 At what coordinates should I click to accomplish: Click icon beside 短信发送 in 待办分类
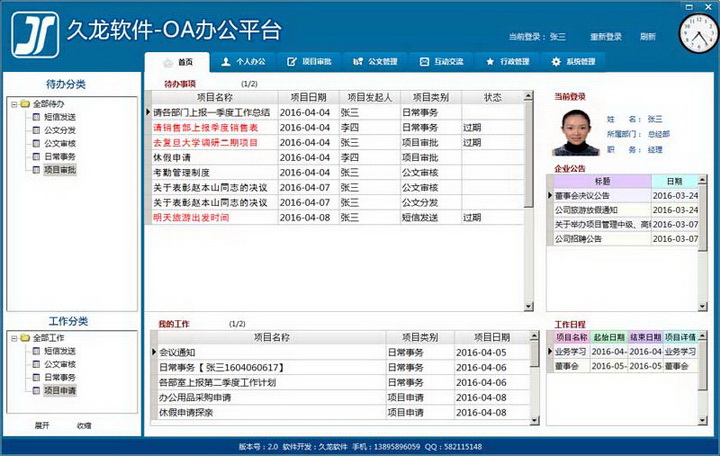[36, 117]
